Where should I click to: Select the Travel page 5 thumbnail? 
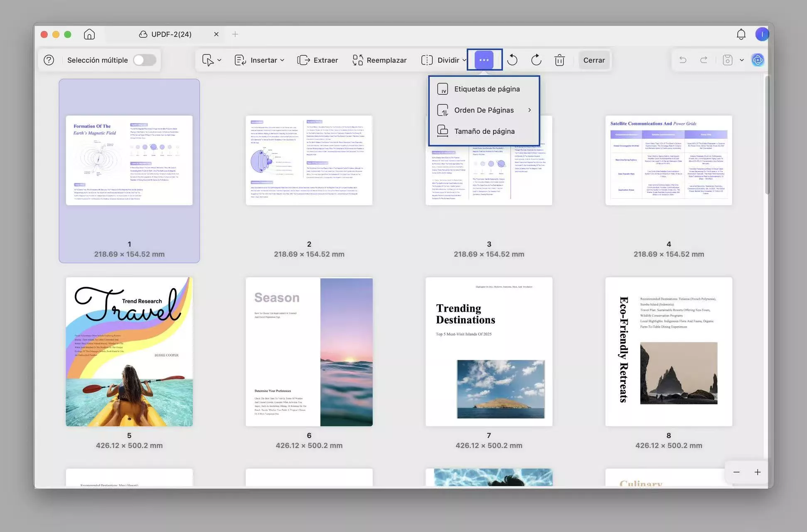(129, 352)
